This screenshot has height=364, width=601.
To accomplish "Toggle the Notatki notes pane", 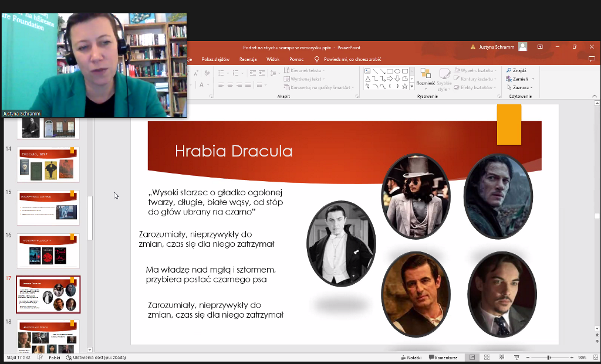I will pyautogui.click(x=411, y=357).
